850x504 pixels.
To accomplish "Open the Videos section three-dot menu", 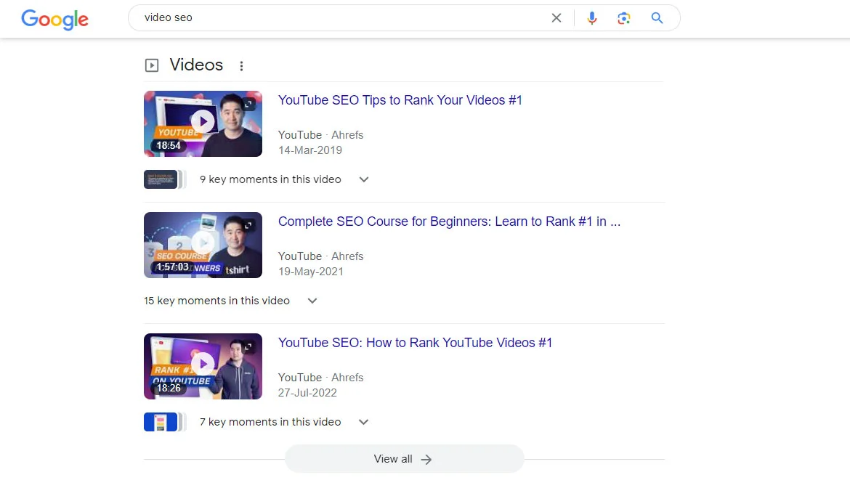I will [241, 66].
